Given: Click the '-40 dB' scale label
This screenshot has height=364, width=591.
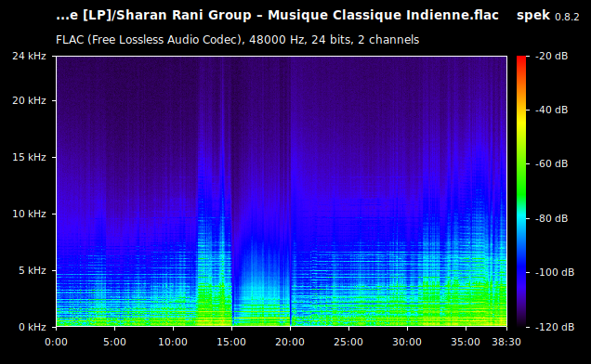Looking at the screenshot, I should tap(552, 110).
